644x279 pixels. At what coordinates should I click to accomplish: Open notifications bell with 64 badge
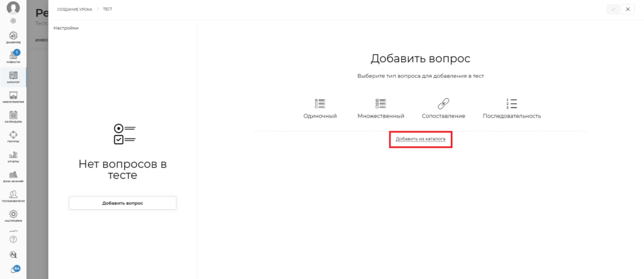[x=14, y=270]
